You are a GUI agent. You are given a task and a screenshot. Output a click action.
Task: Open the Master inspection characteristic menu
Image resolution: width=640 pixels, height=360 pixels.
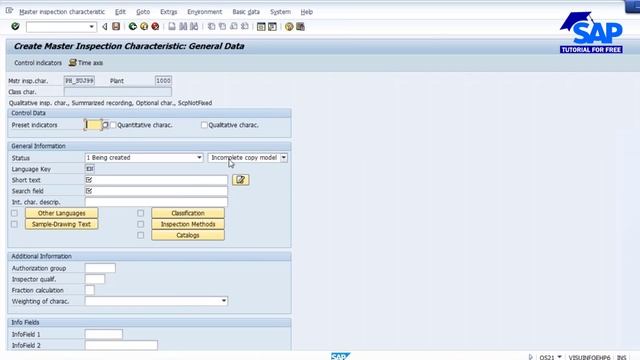[x=62, y=12]
